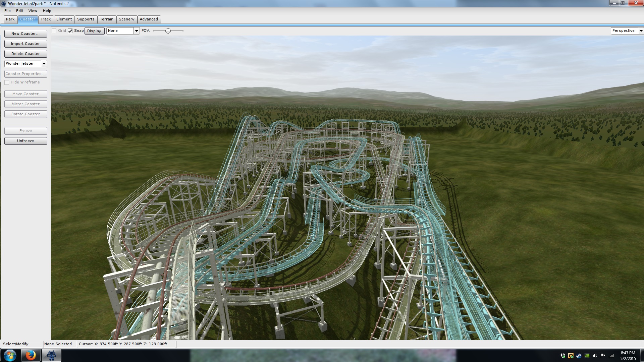This screenshot has height=362, width=644.
Task: Click the NVIDIA tray icon
Action: point(587,356)
